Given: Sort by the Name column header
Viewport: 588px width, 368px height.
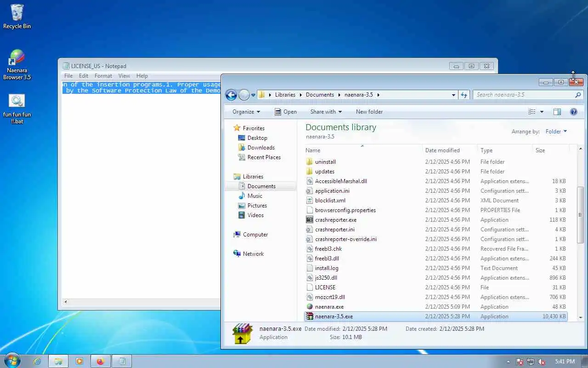Looking at the screenshot, I should 363,150.
